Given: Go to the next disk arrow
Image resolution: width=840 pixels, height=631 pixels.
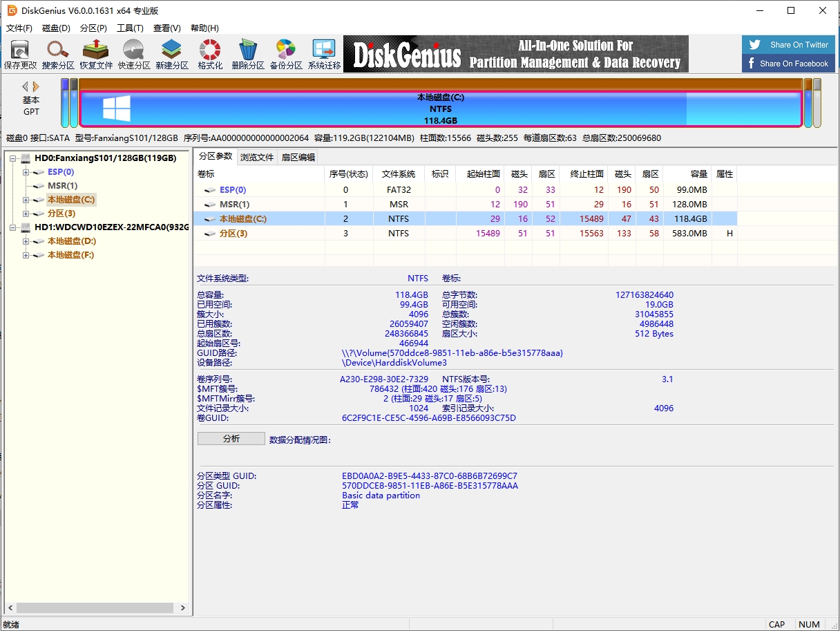Looking at the screenshot, I should 36,87.
